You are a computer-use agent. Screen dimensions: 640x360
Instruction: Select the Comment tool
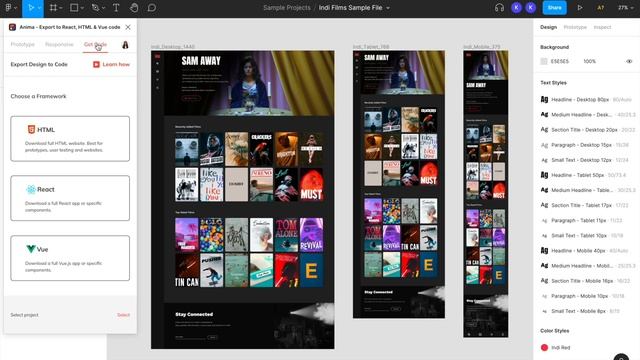point(152,8)
